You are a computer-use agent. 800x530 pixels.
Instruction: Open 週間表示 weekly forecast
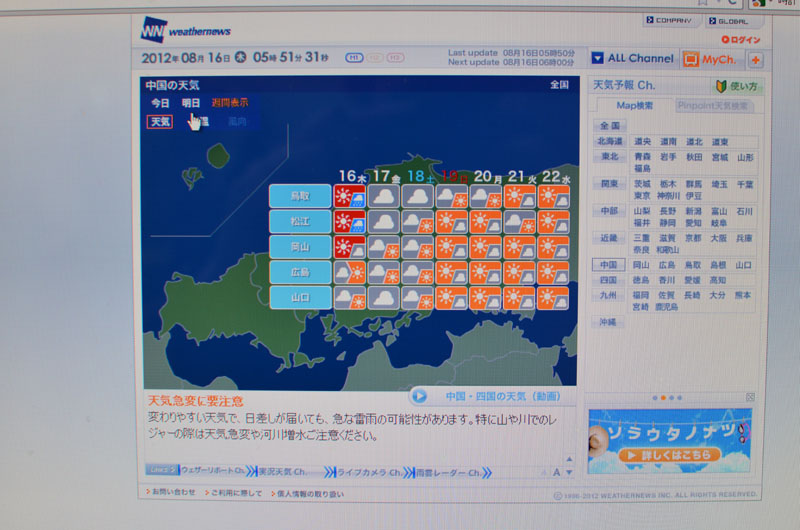(x=230, y=103)
